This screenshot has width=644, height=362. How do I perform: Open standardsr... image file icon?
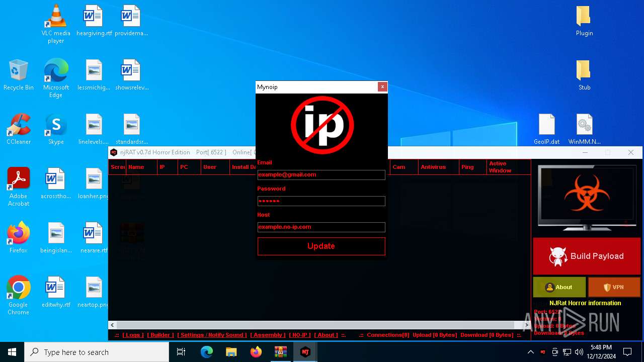[131, 130]
